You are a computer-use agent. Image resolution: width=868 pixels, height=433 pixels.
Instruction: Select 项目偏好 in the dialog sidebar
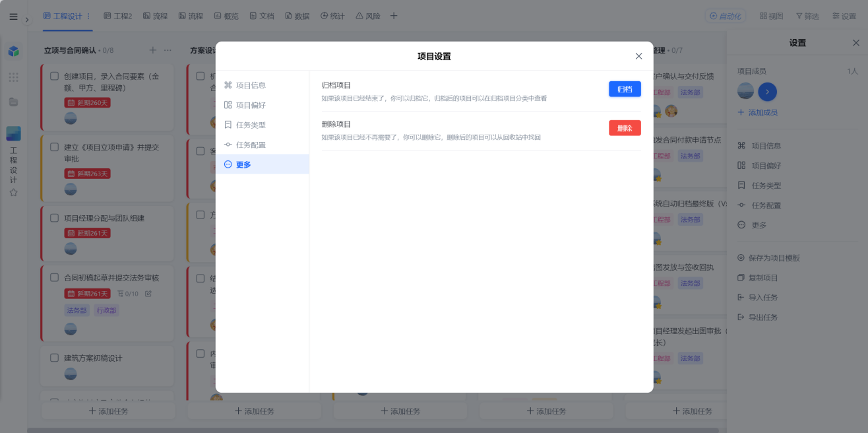tap(263, 105)
